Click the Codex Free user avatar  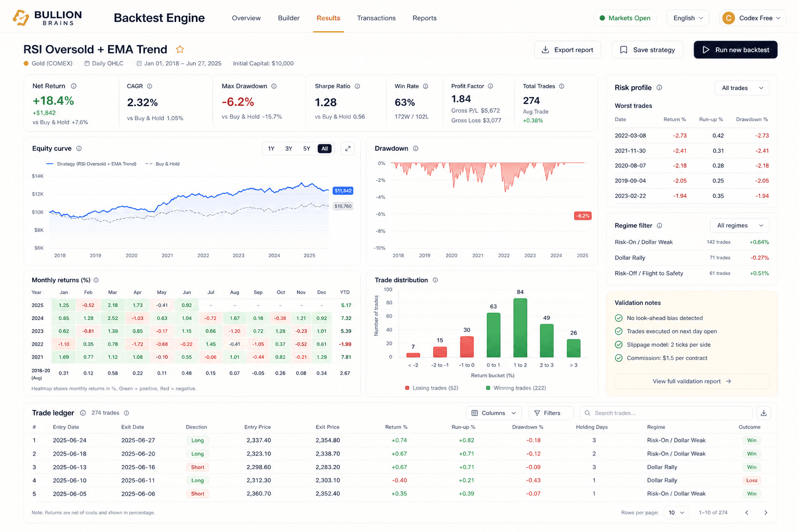[729, 18]
